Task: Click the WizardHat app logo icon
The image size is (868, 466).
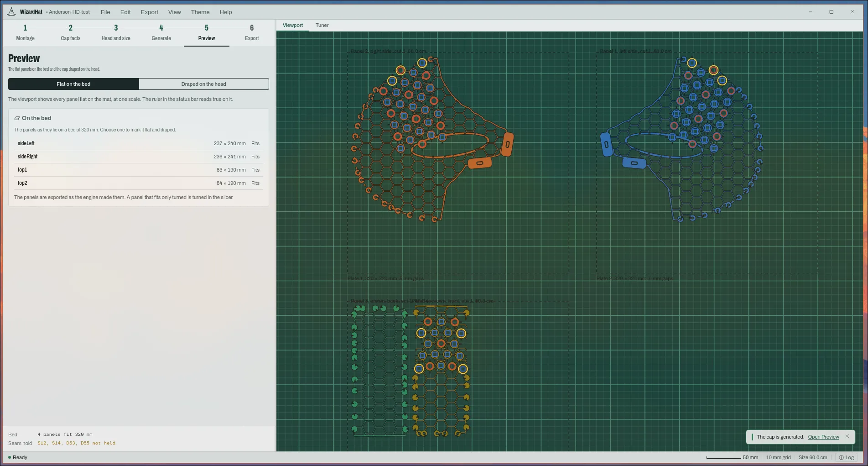Action: pyautogui.click(x=11, y=12)
